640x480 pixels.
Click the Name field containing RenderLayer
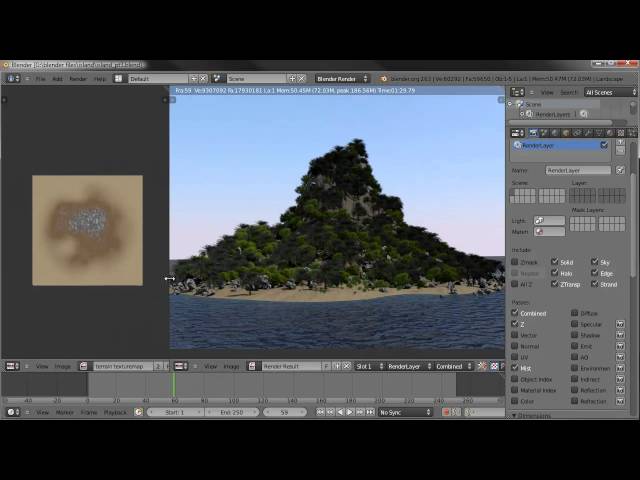click(x=577, y=170)
